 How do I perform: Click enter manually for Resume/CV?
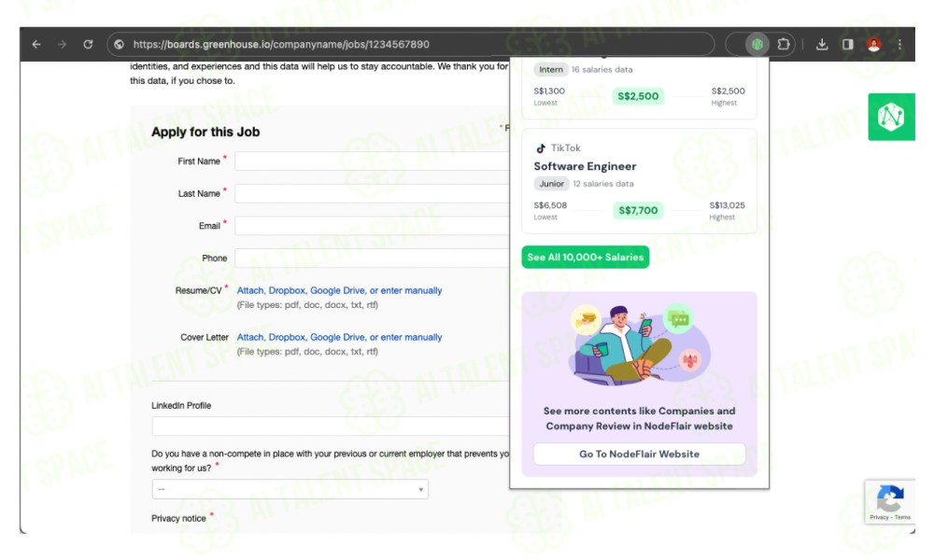(412, 290)
